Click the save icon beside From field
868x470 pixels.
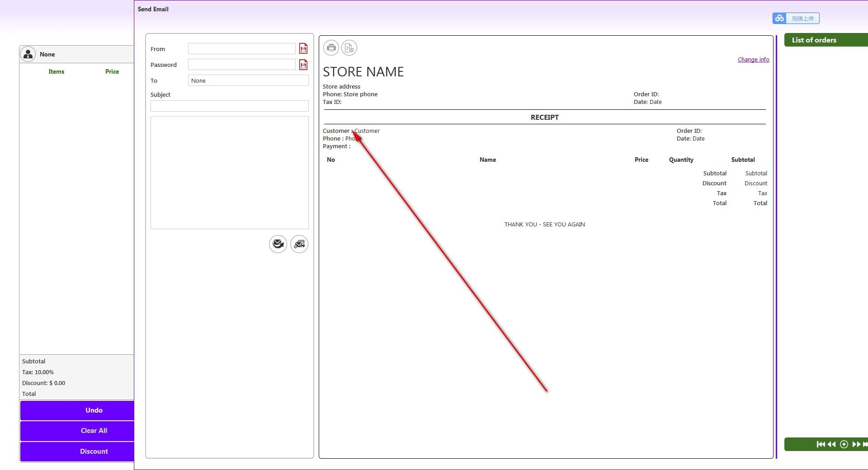[303, 49]
